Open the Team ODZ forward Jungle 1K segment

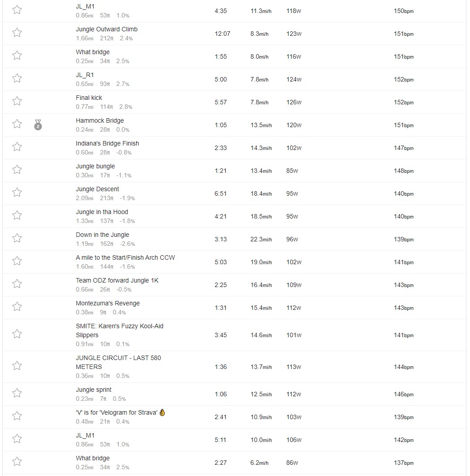pyautogui.click(x=117, y=280)
